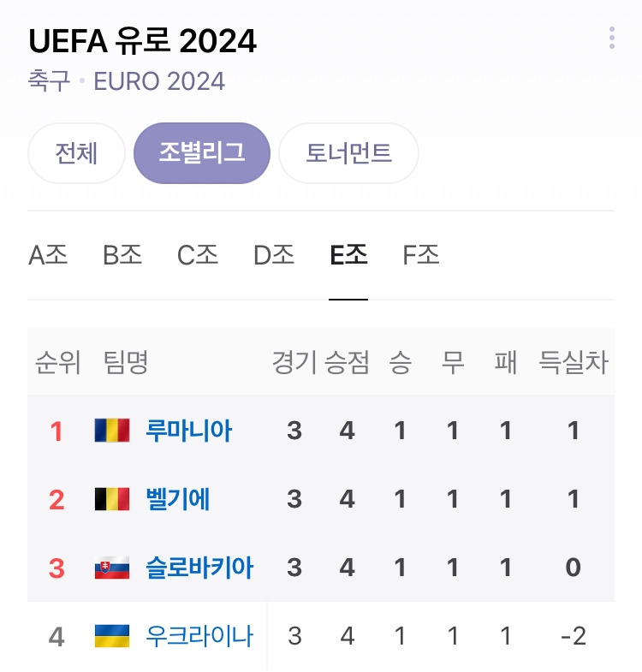
Task: Switch to the F조 group tab
Action: (421, 255)
